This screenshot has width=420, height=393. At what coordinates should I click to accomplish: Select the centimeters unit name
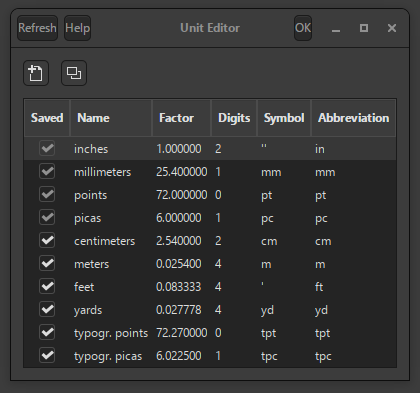click(x=104, y=241)
